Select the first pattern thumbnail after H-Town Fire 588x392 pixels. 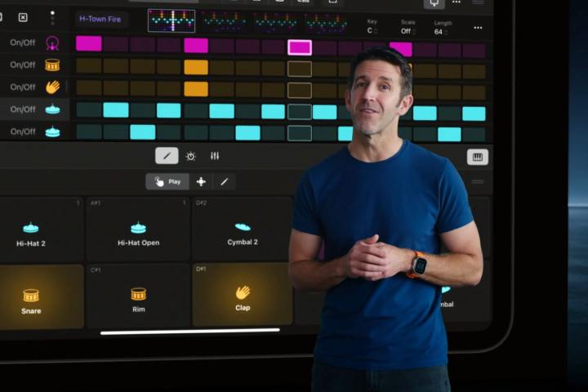(171, 20)
